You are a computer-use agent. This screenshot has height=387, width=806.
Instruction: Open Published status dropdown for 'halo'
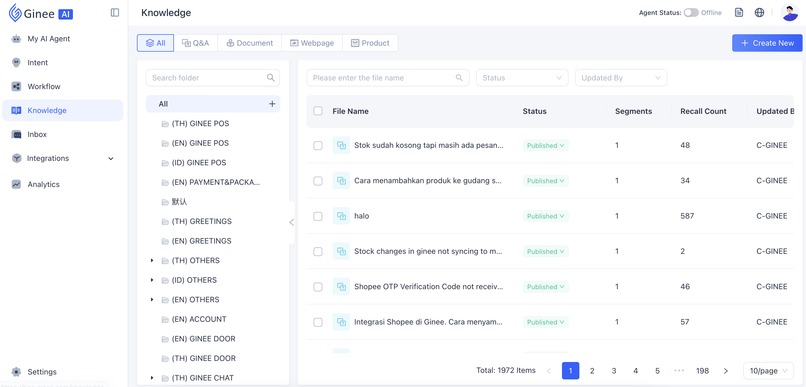[545, 216]
